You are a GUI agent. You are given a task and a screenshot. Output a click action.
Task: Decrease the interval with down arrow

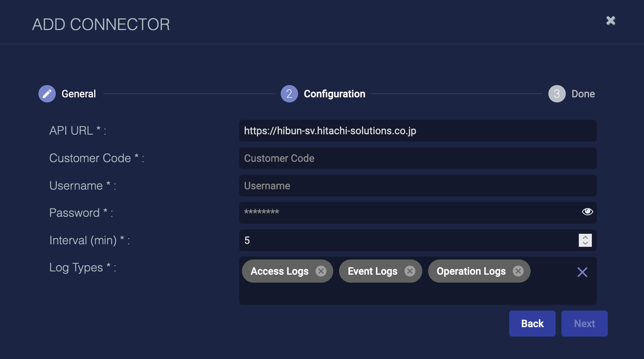pos(585,243)
